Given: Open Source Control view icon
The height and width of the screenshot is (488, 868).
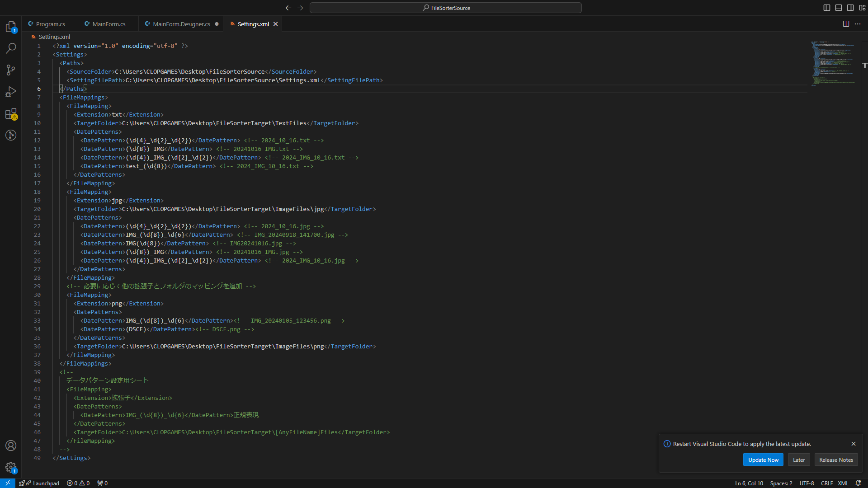Looking at the screenshot, I should tap(11, 70).
